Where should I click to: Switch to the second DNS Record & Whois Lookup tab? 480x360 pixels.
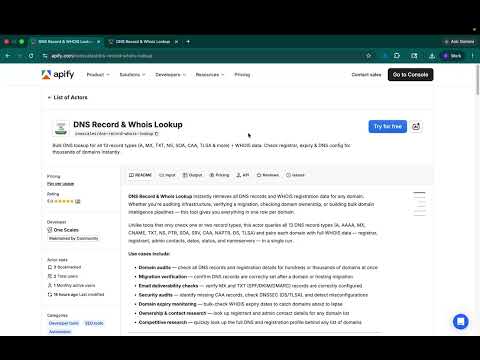click(x=143, y=42)
